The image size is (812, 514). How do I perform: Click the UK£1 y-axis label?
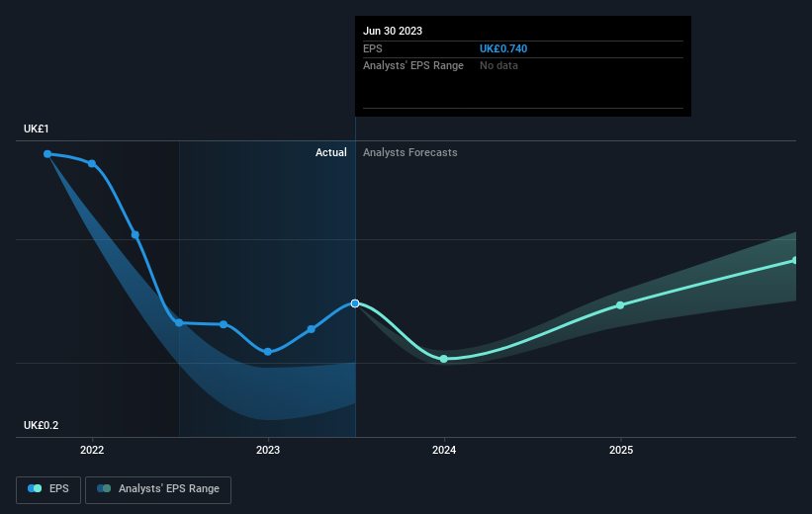tap(37, 128)
